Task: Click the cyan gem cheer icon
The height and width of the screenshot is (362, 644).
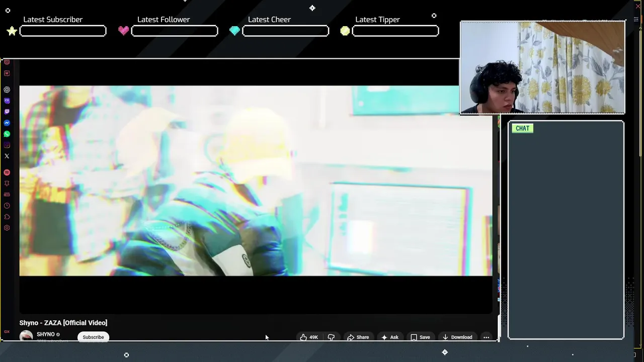Action: 234,31
